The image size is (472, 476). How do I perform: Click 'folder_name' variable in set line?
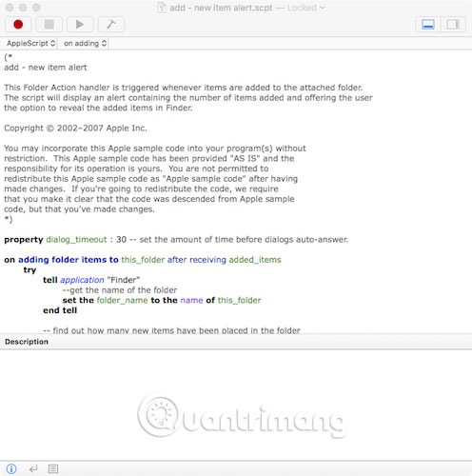[x=122, y=300]
